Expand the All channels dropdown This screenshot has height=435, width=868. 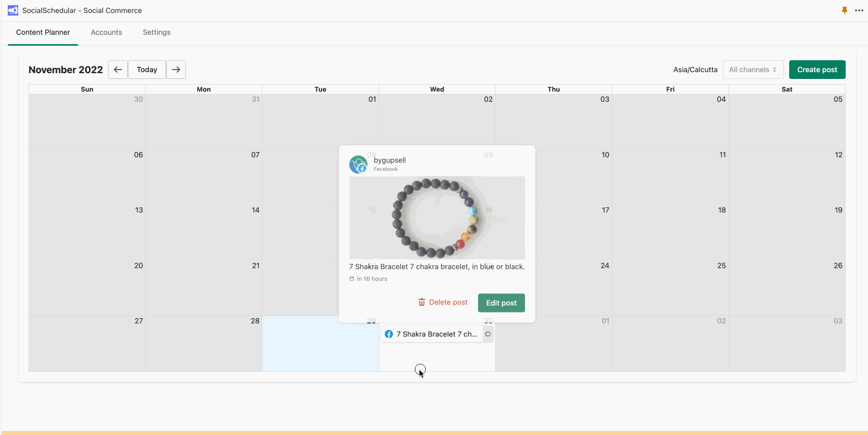pos(753,70)
